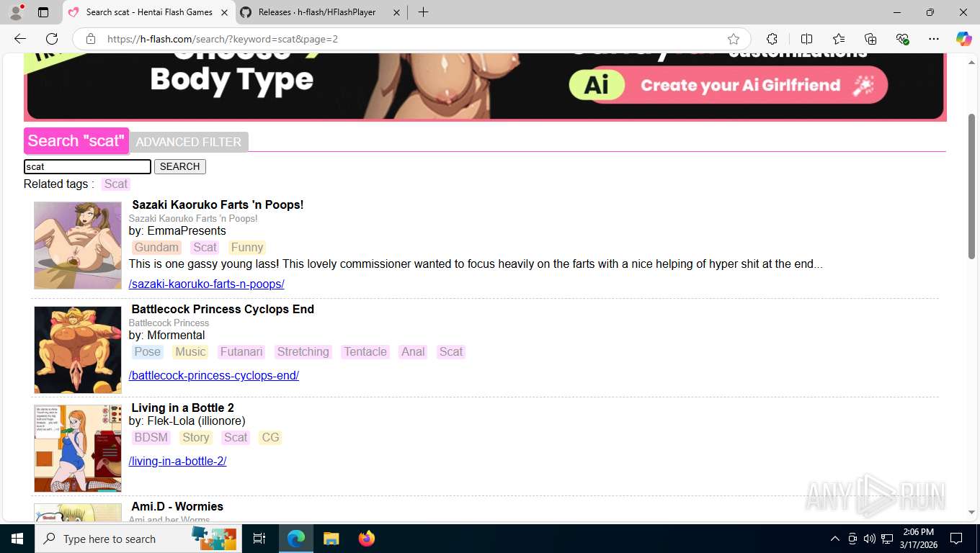The image size is (980, 553).
Task: Select the Scat related tag
Action: pos(116,184)
